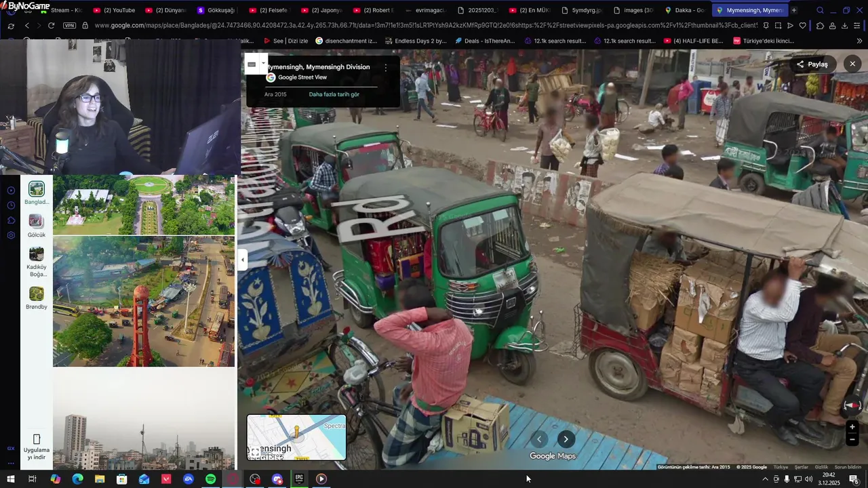This screenshot has height=488, width=868.
Task: Go to previous Street View image arrow
Action: click(540, 439)
